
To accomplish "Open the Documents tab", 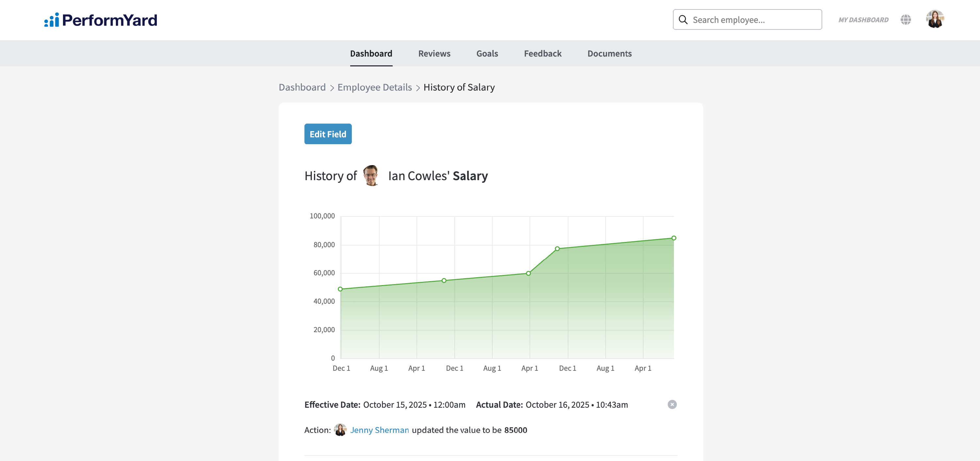I will (609, 54).
